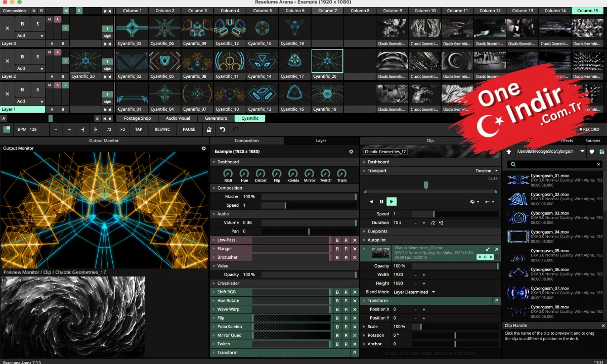Open Layer 3 Add blend mode dropdown
This screenshot has height=364, width=607.
tap(30, 36)
